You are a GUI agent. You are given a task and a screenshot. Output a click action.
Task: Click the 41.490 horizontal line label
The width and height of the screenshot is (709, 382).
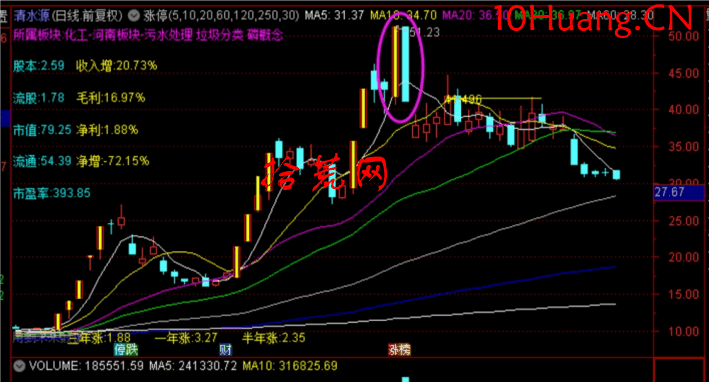pyautogui.click(x=463, y=99)
